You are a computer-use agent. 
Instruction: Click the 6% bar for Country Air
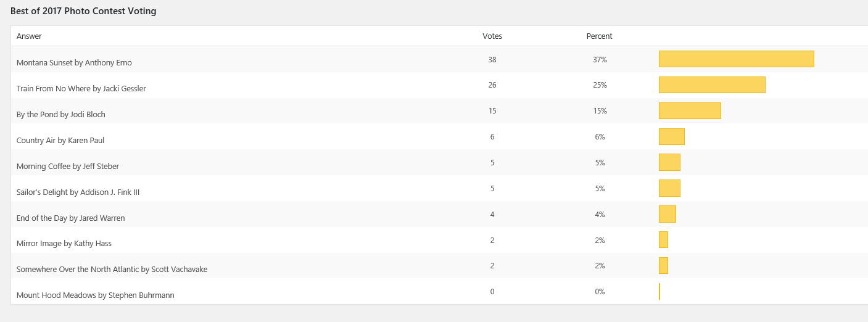tap(671, 137)
